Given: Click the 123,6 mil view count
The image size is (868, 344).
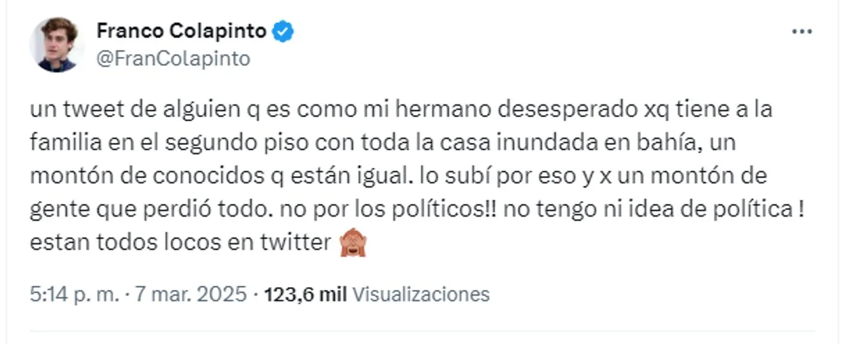Looking at the screenshot, I should [x=305, y=294].
